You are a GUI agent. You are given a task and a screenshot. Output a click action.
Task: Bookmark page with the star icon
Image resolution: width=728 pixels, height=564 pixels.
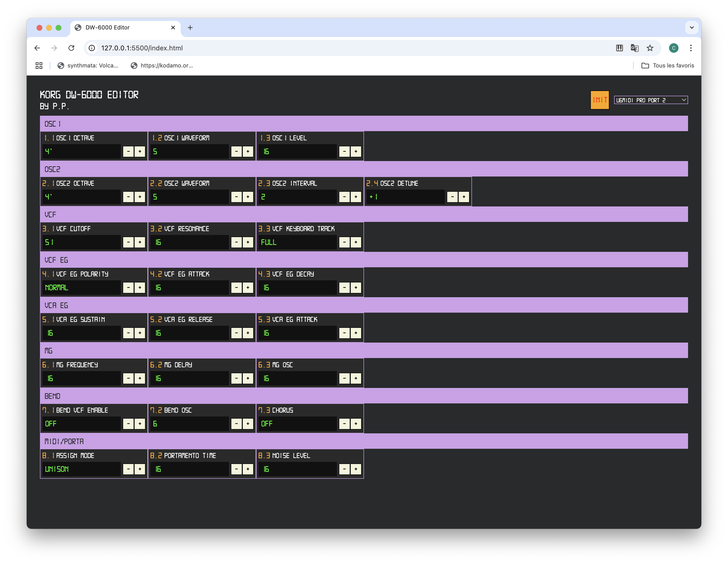(650, 48)
